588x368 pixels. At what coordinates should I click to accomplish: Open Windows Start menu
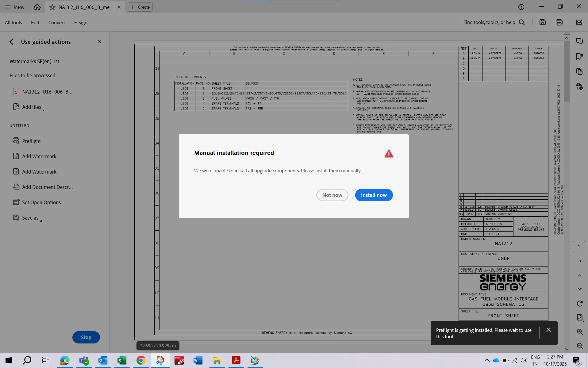click(9, 360)
